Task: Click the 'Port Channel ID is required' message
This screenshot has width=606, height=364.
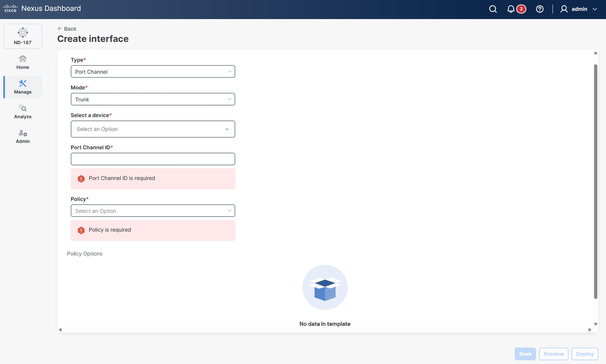Action: click(122, 178)
